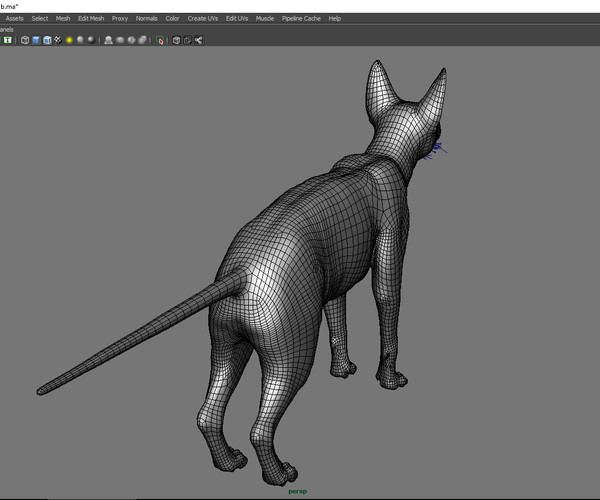This screenshot has width=600, height=500.
Task: Open the Panels menu in viewport
Action: click(7, 29)
